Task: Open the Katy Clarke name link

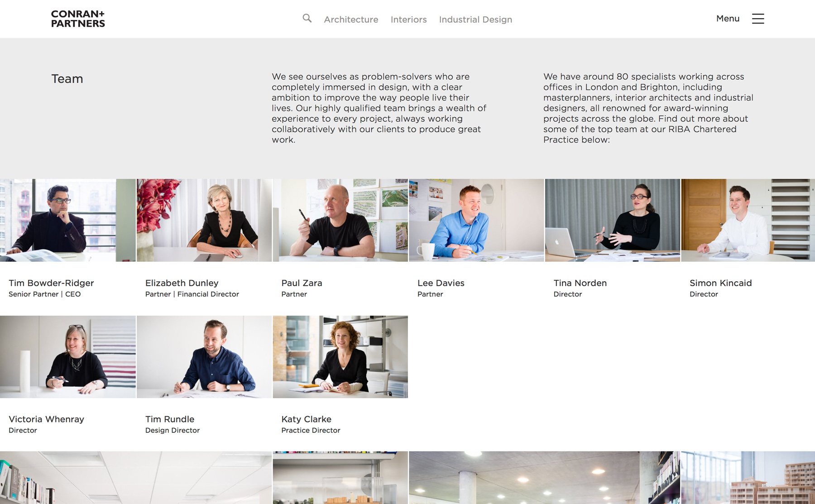Action: [x=307, y=419]
